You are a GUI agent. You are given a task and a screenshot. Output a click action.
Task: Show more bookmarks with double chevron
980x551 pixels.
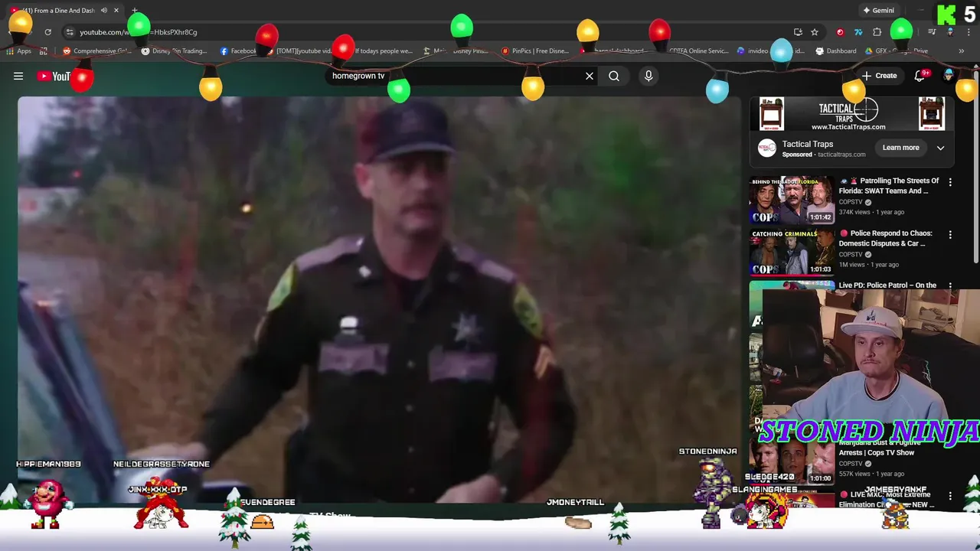pyautogui.click(x=962, y=51)
